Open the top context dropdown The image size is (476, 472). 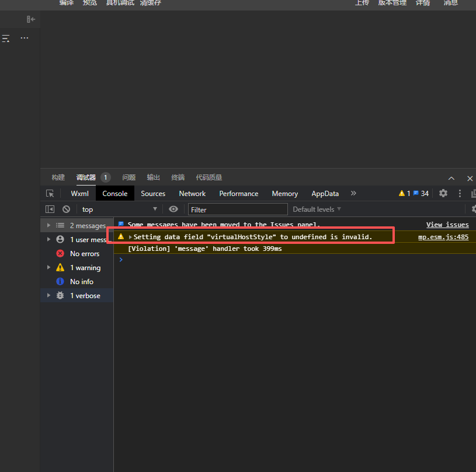pyautogui.click(x=120, y=209)
